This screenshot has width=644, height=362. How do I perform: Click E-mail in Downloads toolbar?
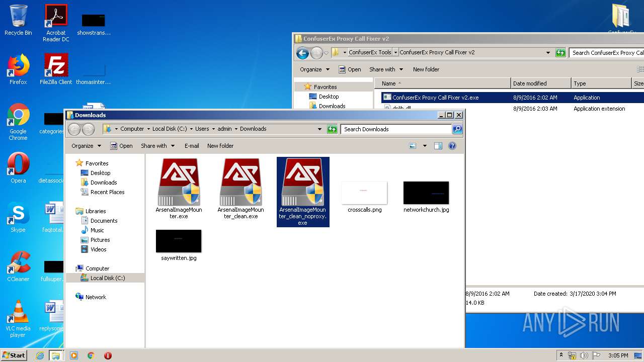[x=192, y=146]
